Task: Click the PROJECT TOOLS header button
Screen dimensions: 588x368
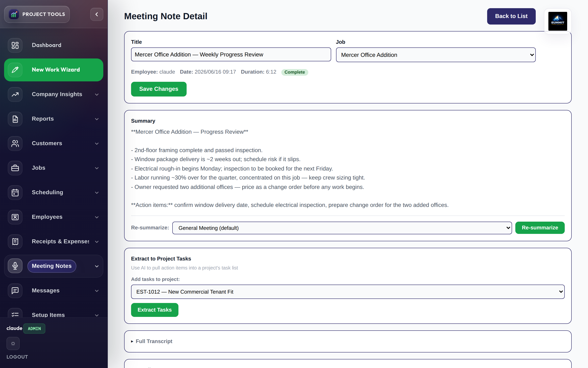Action: 37,14
